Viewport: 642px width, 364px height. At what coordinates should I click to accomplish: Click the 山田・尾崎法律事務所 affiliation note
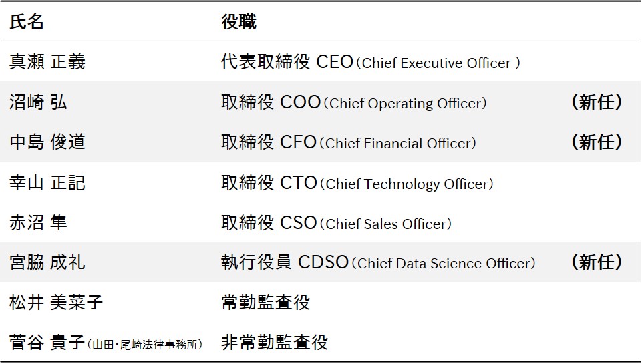145,344
